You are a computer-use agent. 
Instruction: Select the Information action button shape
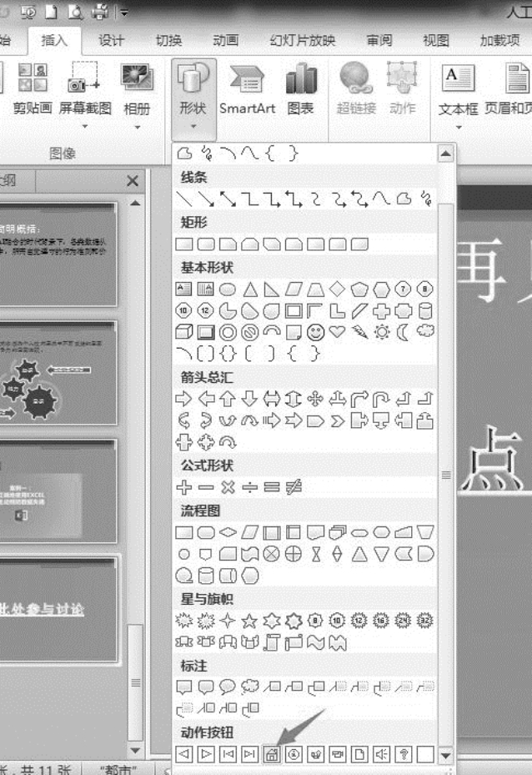point(294,754)
